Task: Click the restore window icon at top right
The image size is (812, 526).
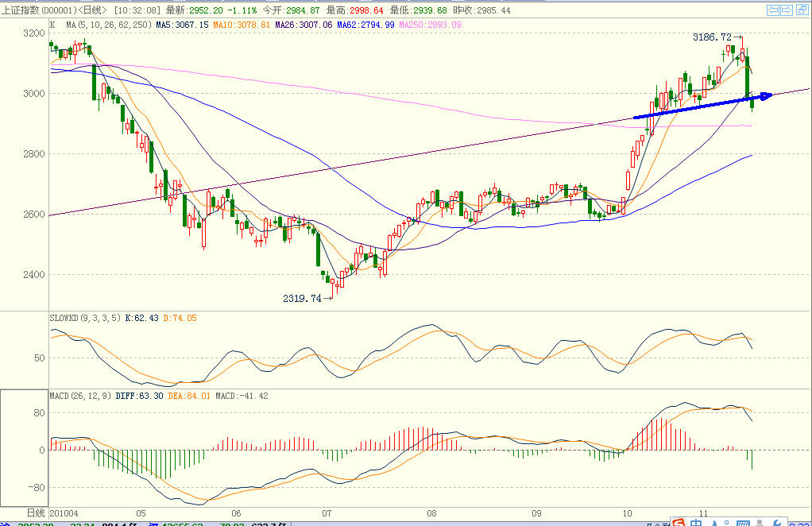Action: click(x=802, y=10)
